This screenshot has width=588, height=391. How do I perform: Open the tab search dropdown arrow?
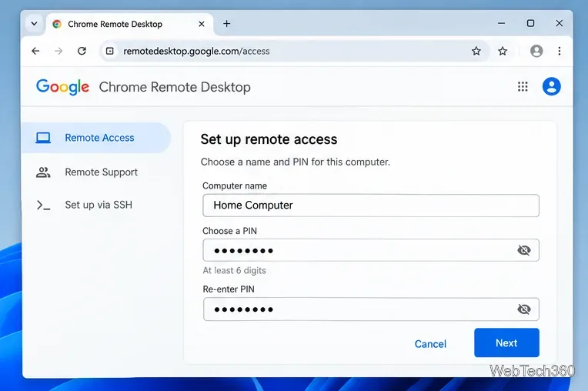34,24
